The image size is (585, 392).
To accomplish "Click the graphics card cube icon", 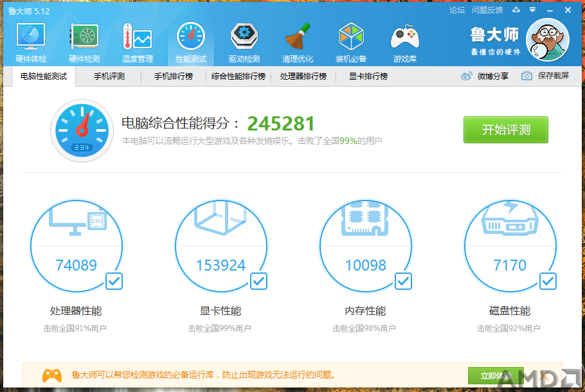I will click(x=221, y=218).
